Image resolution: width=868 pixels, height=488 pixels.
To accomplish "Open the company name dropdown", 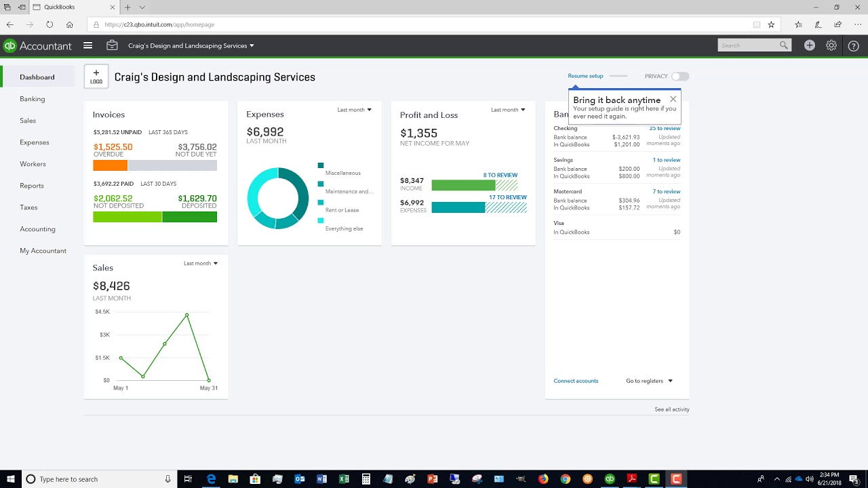I will pos(191,46).
